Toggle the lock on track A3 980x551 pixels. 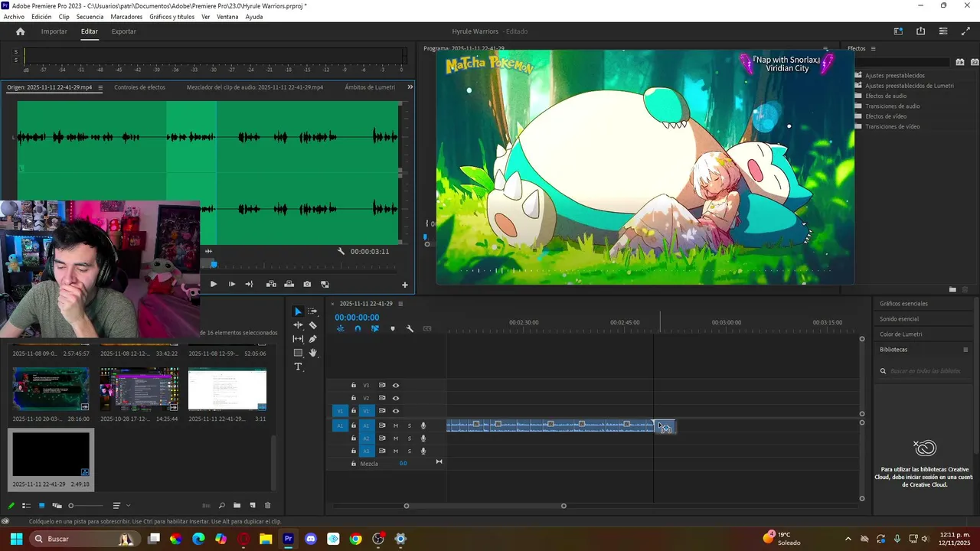(354, 451)
